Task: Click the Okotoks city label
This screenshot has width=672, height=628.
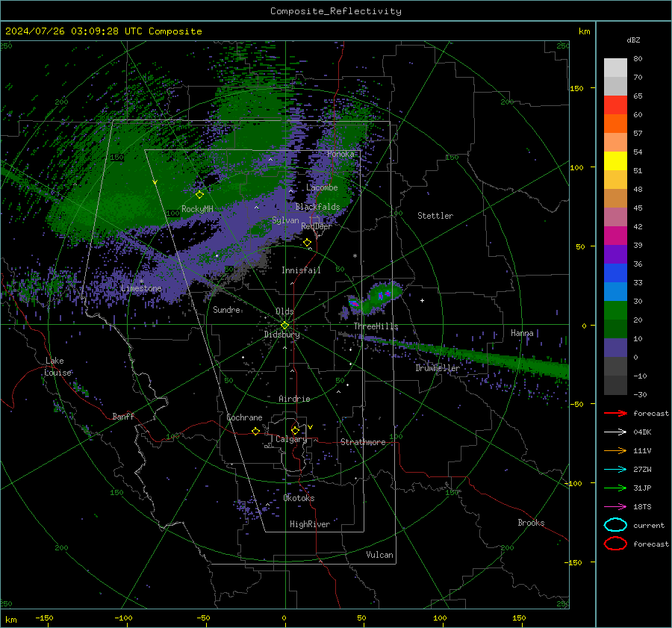Action: pos(299,498)
